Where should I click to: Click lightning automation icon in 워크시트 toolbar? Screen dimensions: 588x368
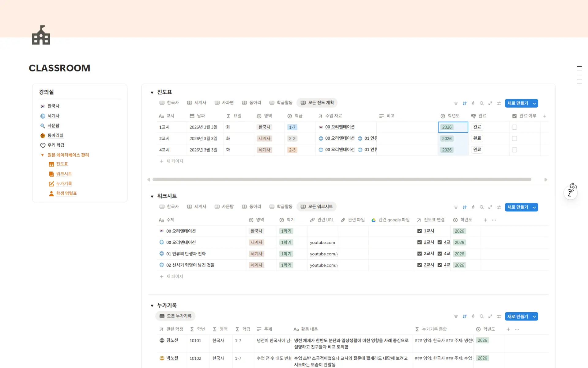(473, 207)
